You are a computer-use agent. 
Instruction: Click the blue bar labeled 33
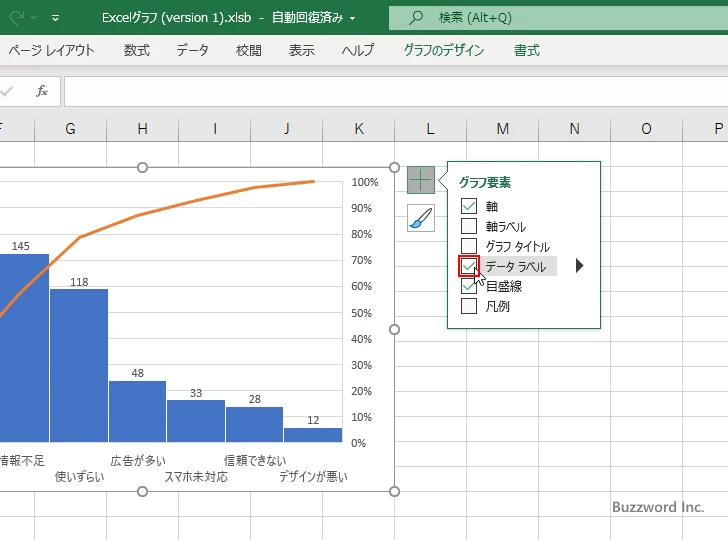click(x=196, y=421)
